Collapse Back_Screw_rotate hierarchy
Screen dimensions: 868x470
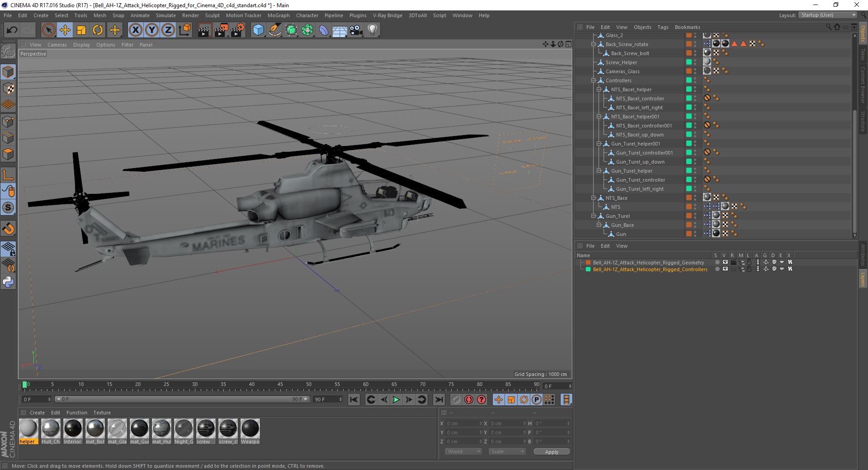(x=594, y=44)
